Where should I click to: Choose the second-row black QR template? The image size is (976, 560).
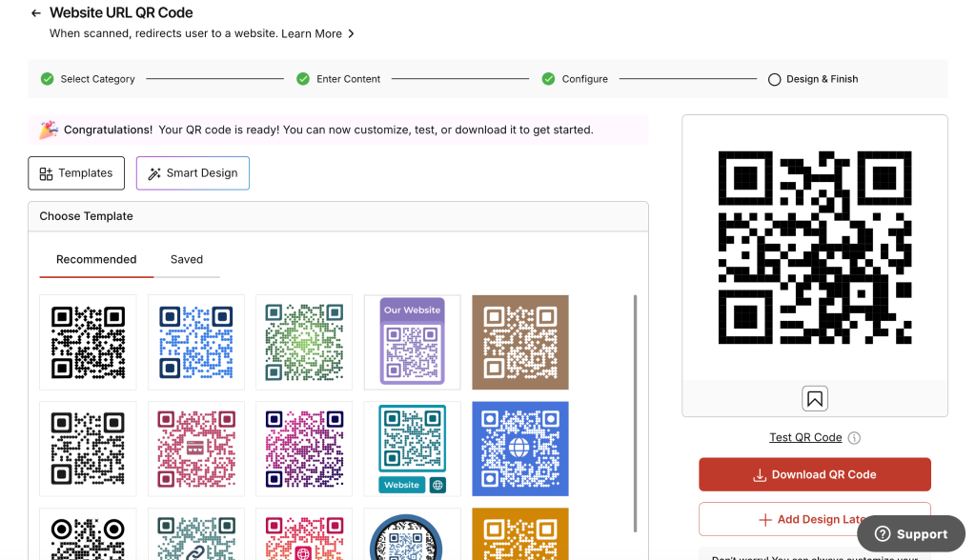(x=88, y=449)
